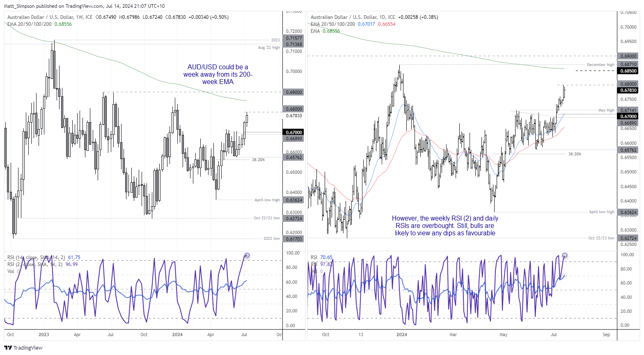Click the daily Australian Dollar / U.S. Dollar title
644x355 pixels.
[344, 17]
